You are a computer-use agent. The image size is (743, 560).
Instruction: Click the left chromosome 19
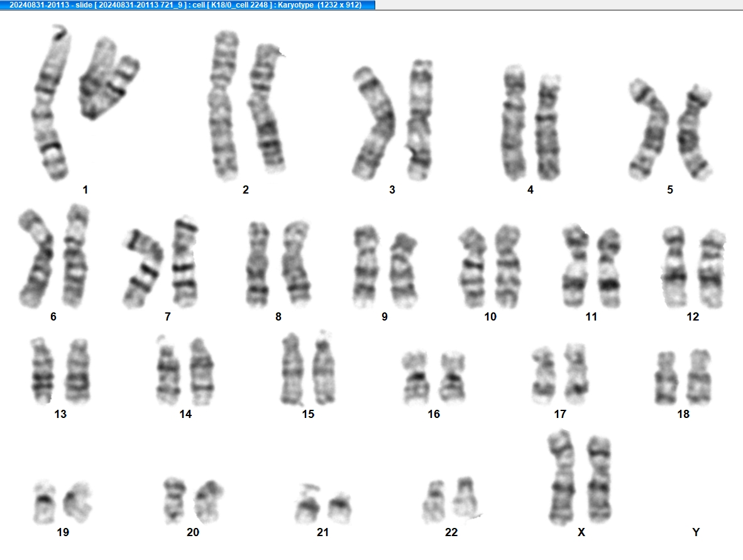pos(44,502)
